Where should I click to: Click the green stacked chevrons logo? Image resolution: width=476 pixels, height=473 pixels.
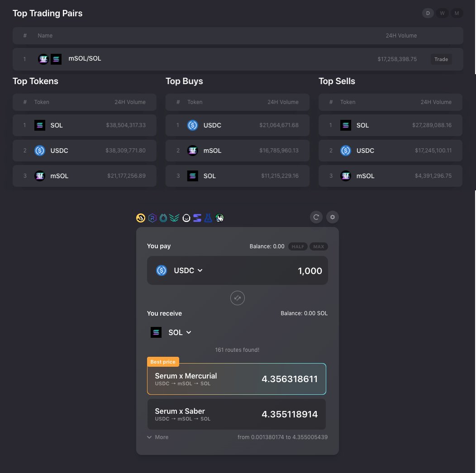[174, 218]
